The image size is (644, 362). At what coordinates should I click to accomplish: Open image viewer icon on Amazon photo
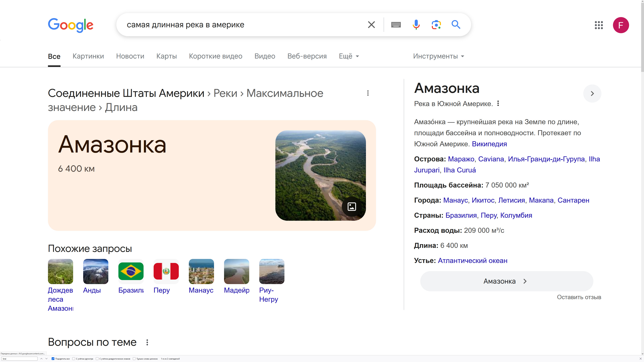[352, 207]
